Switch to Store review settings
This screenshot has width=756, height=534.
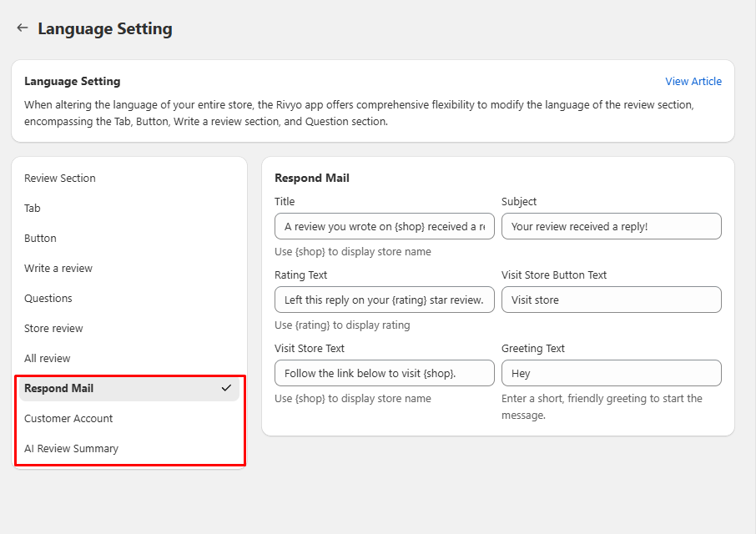pyautogui.click(x=53, y=329)
